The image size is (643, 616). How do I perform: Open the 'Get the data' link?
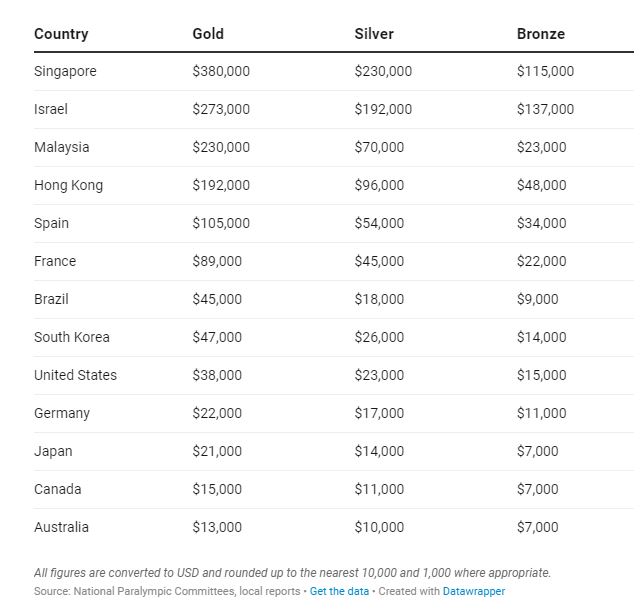[x=339, y=591]
